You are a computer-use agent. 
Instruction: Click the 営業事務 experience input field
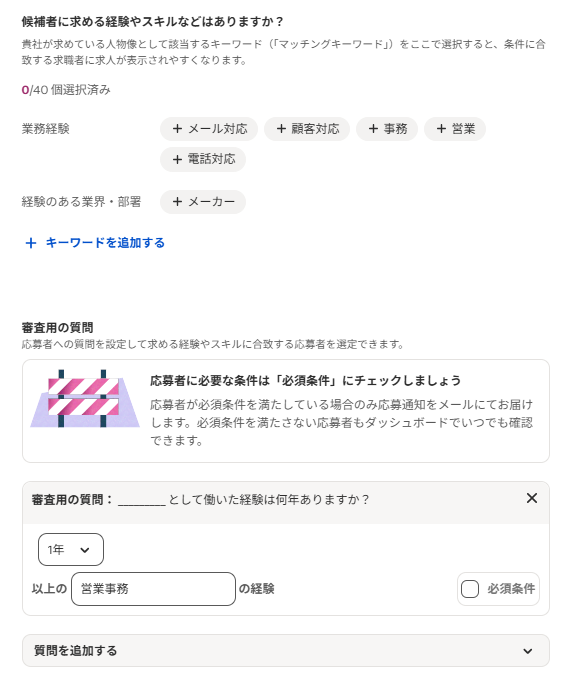[153, 589]
